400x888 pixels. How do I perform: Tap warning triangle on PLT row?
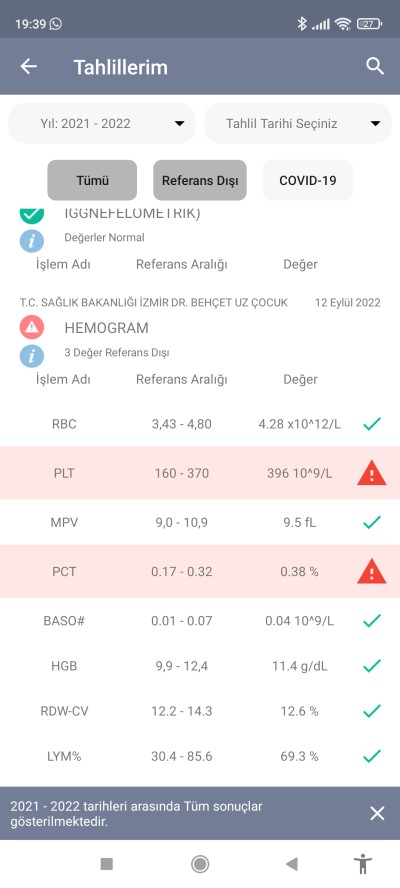[x=372, y=473]
